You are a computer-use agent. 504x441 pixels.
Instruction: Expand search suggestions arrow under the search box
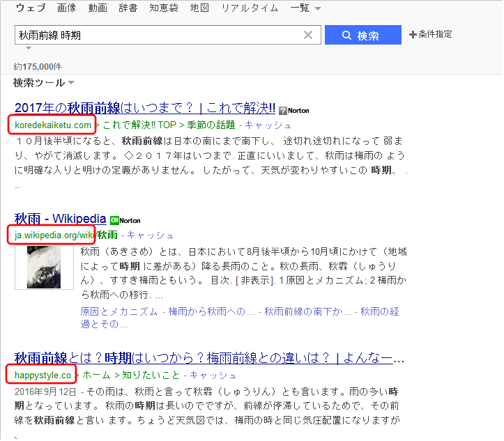tap(29, 48)
